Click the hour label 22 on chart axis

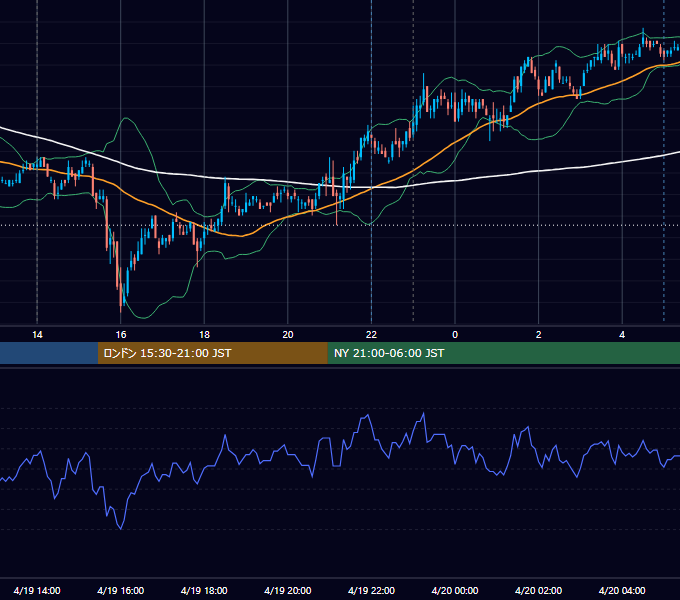click(x=371, y=335)
